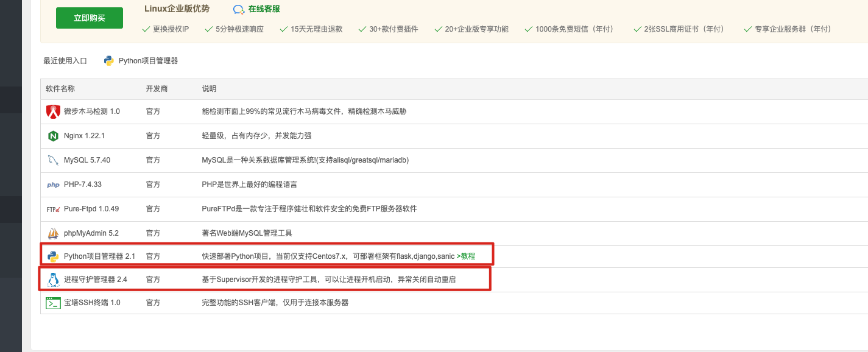The image size is (868, 352).
Task: Click the 专享企业服务群（年付） benefit text
Action: click(x=792, y=29)
